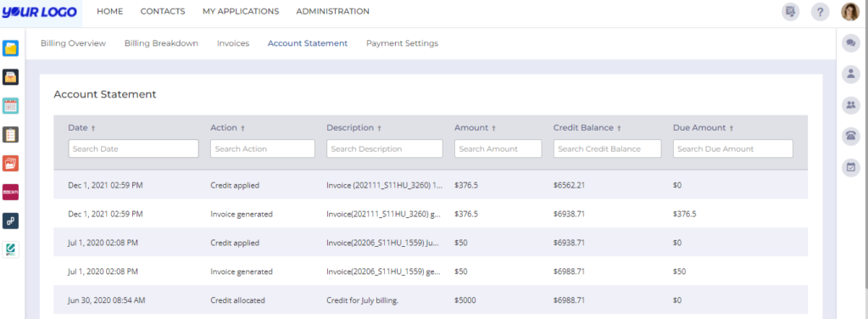Viewport: 868px width, 319px height.
Task: Open the Payment Settings tab
Action: coord(402,43)
